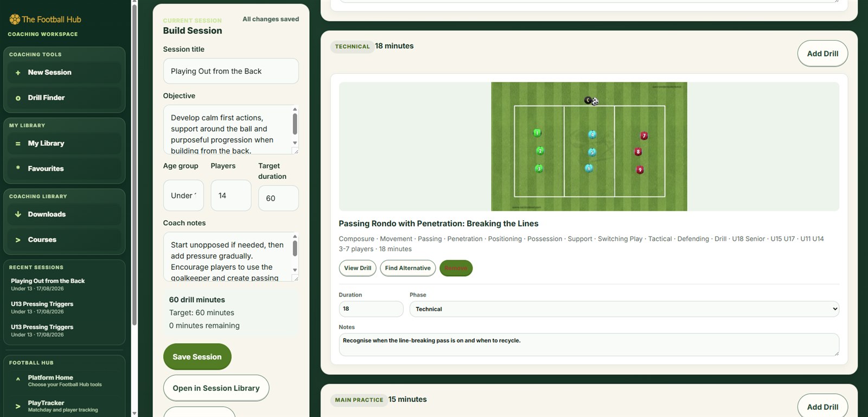
Task: Click the Session title input field
Action: 231,71
